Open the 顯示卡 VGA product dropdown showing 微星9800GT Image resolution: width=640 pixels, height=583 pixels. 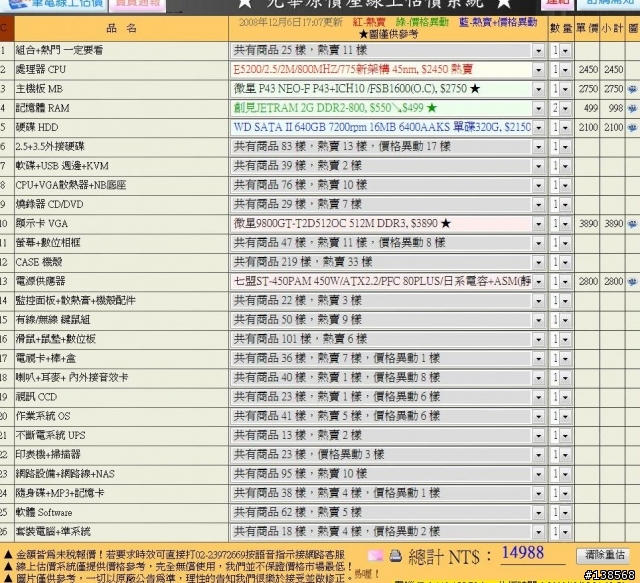coord(387,223)
